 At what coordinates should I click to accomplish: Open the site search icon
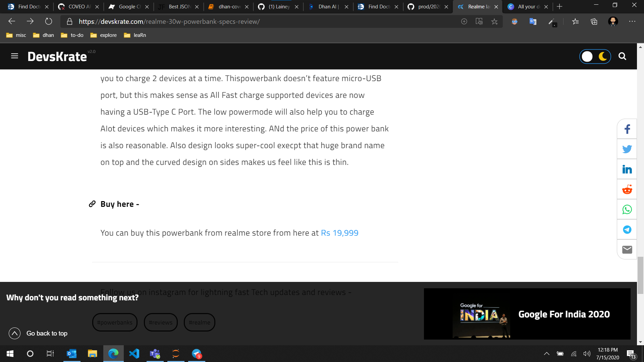[x=622, y=56]
